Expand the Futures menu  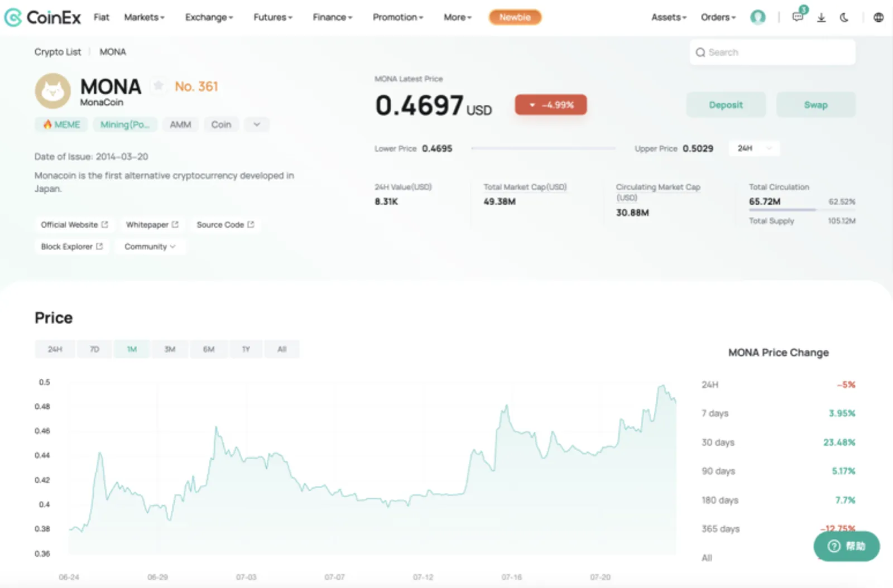pos(273,17)
